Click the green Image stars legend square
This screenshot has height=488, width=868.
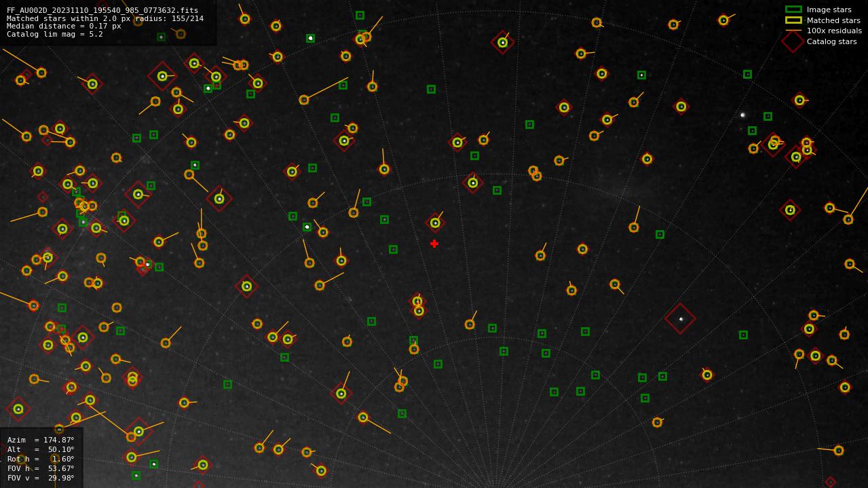793,10
